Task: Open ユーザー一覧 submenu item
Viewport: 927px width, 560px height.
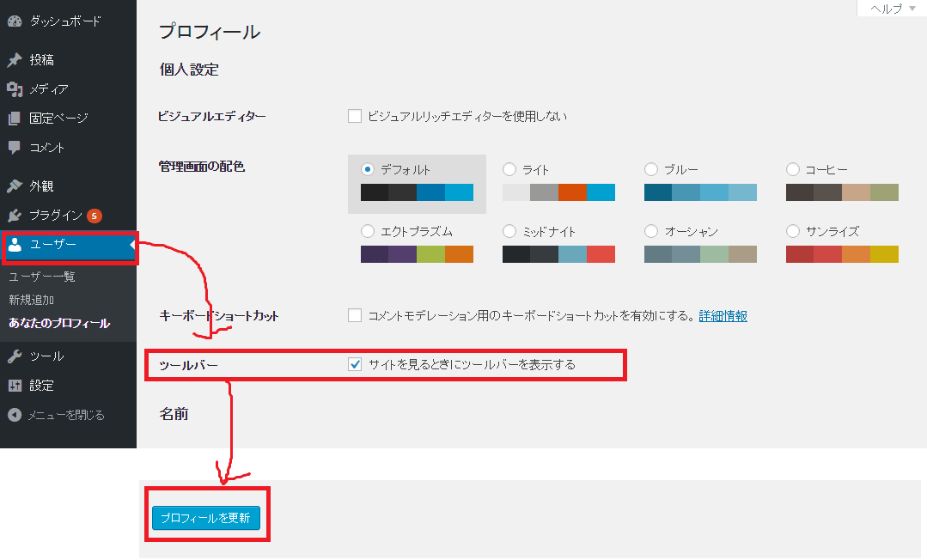Action: (42, 277)
